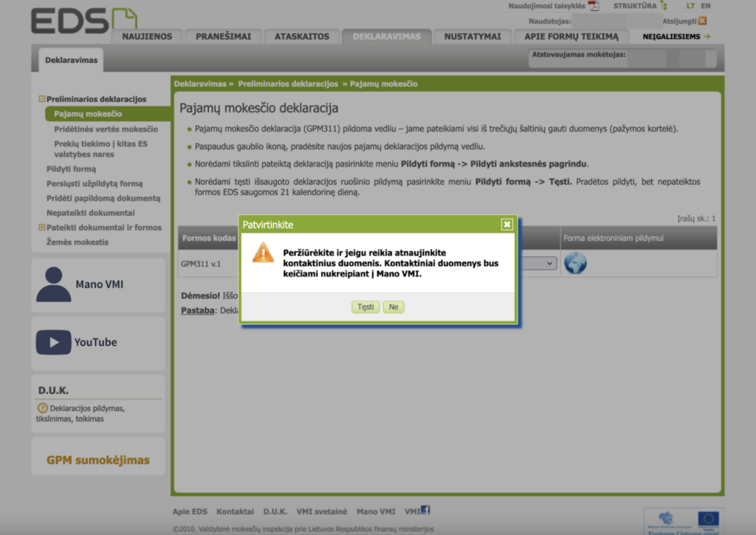Screen dimensions: 756x535
Task: Click the globe icon for electronic form filling
Action: [574, 263]
